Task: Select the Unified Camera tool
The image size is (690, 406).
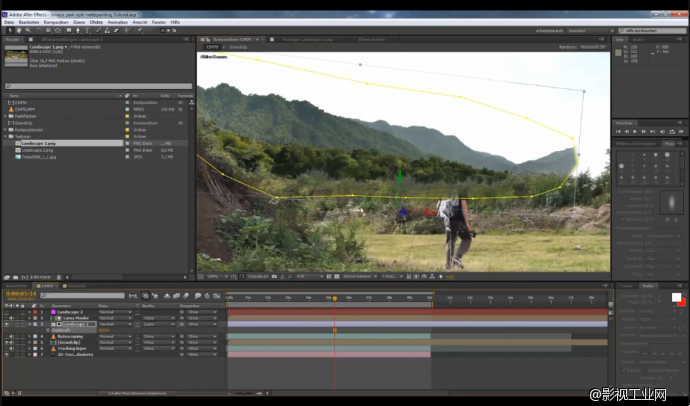Action: (48, 30)
